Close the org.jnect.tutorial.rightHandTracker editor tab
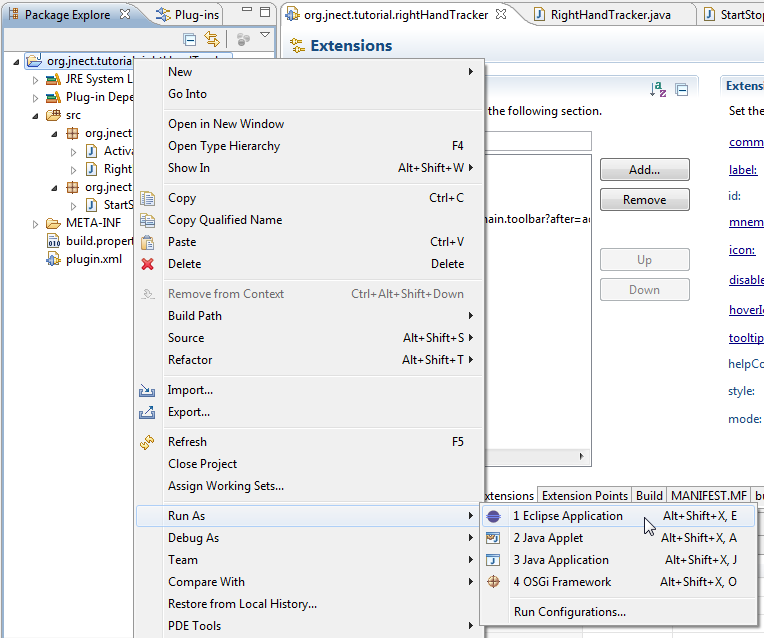The image size is (764, 638). click(500, 14)
